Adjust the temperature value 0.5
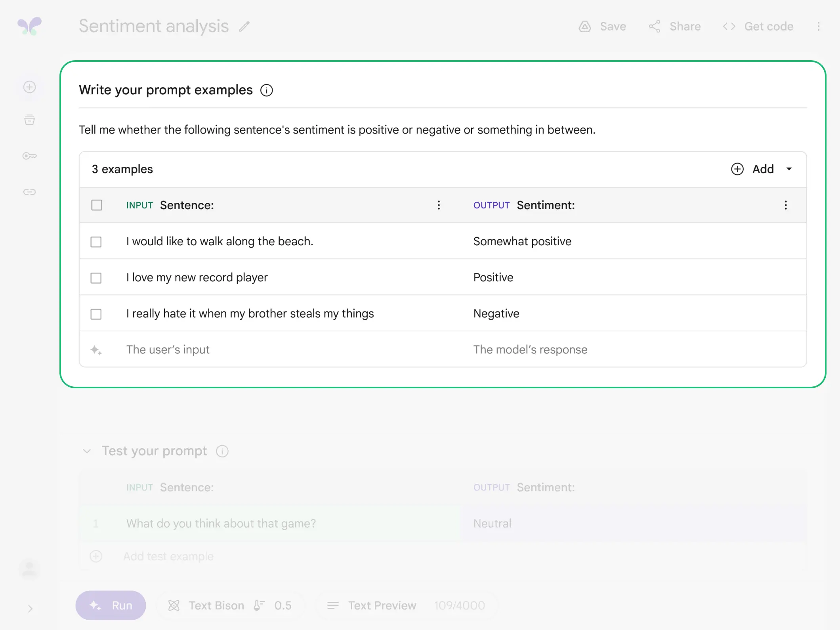 283,605
